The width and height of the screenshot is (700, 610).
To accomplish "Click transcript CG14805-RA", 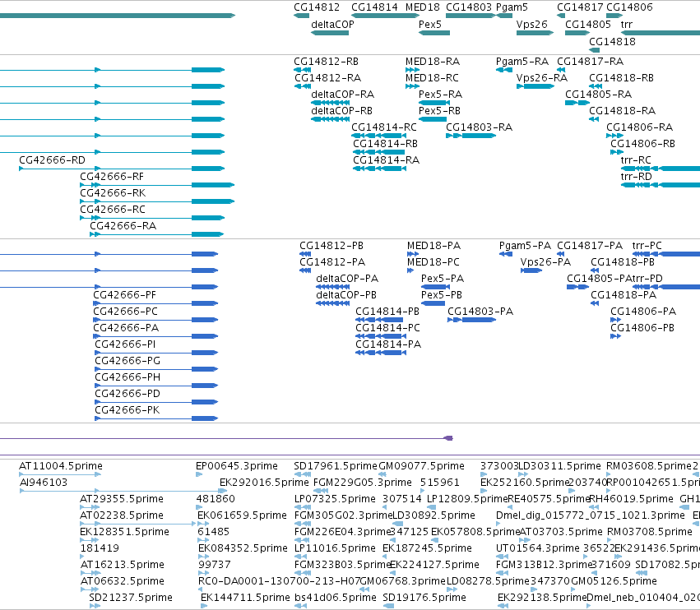I will click(598, 95).
